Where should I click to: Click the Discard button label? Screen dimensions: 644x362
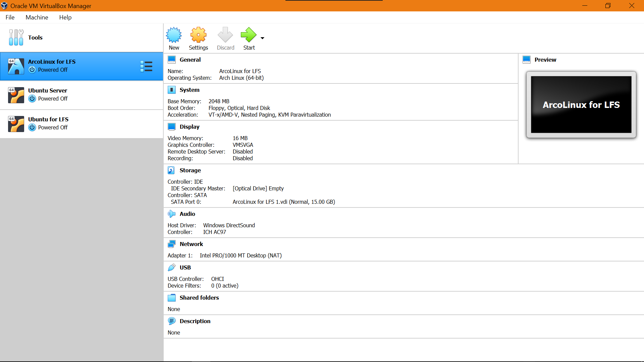tap(226, 48)
